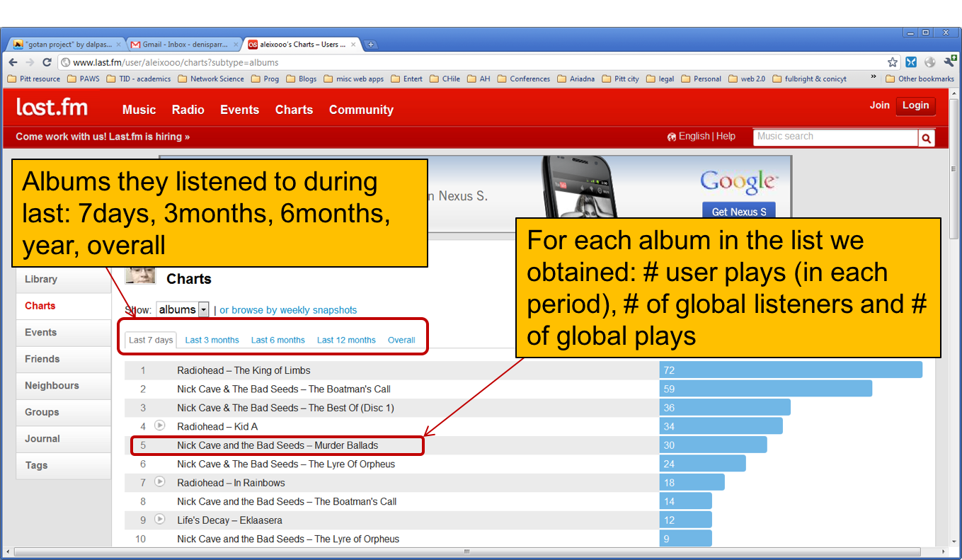The height and width of the screenshot is (560, 962).
Task: Select the Last 6 months tab
Action: tap(278, 340)
